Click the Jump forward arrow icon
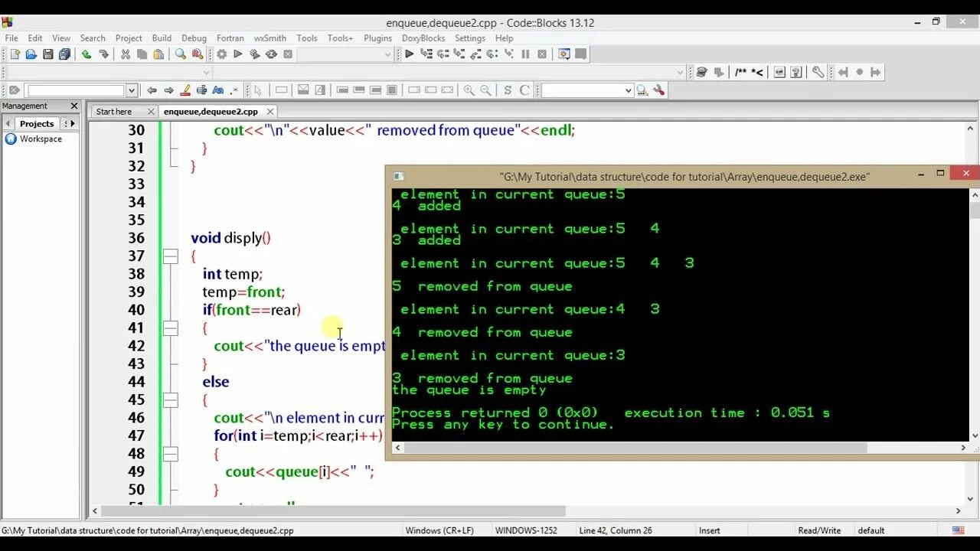Image resolution: width=980 pixels, height=551 pixels. click(x=168, y=90)
